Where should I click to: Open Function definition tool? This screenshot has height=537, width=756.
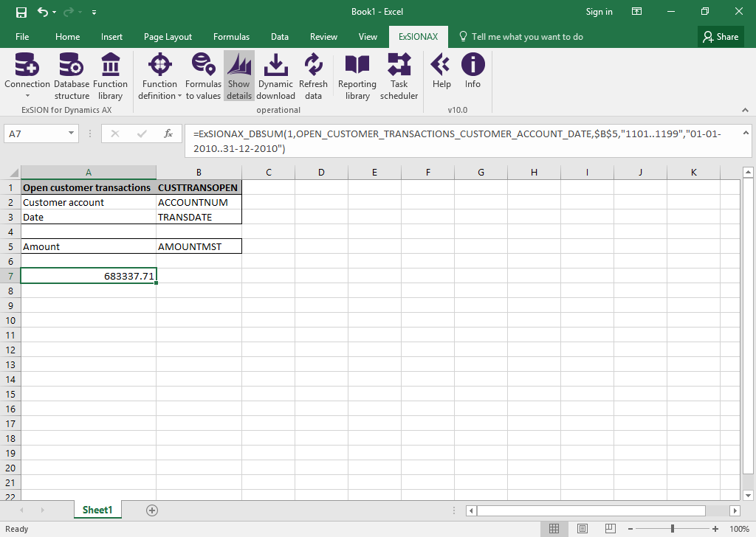[159, 76]
